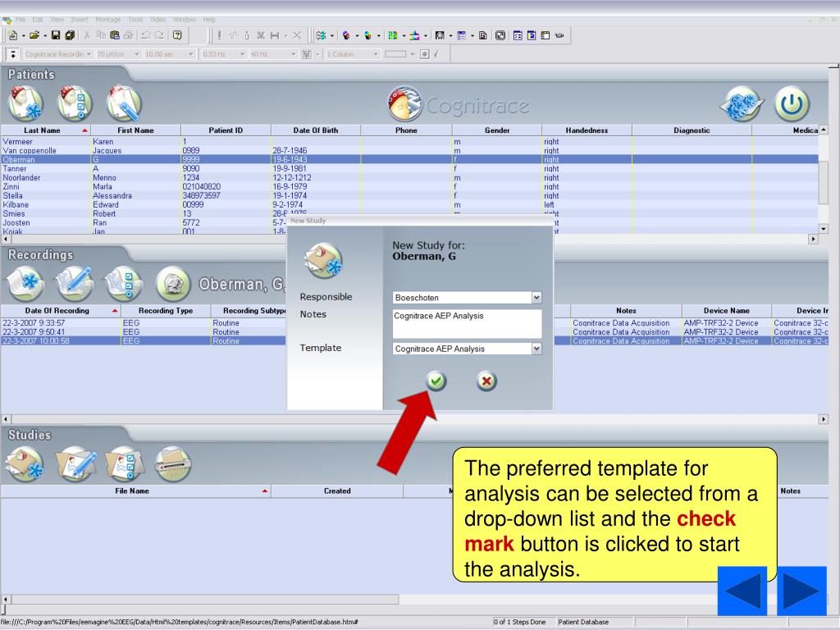Click the shredder delete study icon
This screenshot has width=840, height=630.
pyautogui.click(x=173, y=464)
